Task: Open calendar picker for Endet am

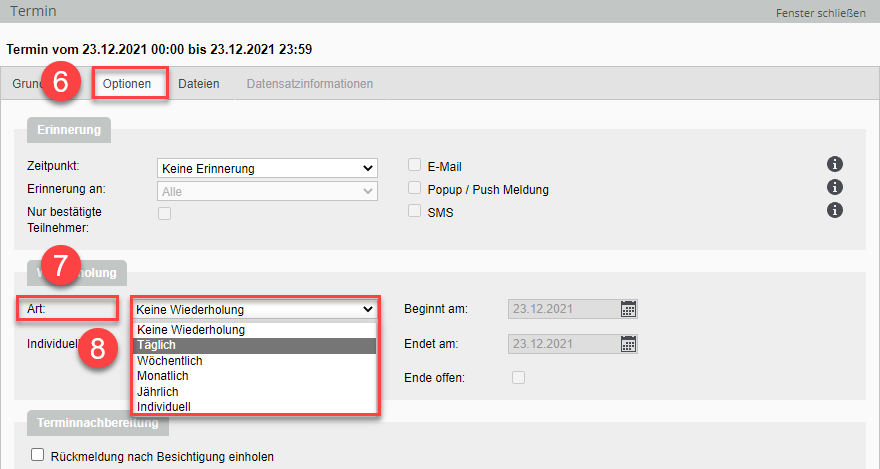Action: click(628, 344)
